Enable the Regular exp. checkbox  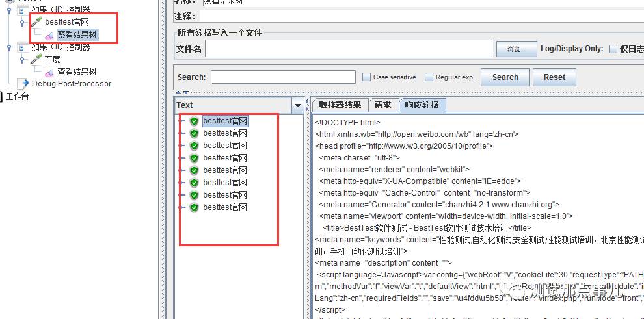(429, 77)
